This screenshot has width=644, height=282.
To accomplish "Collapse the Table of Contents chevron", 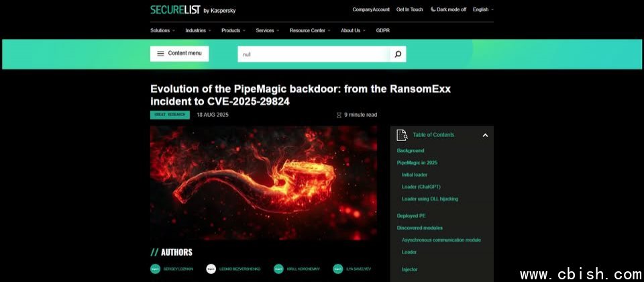I will tap(485, 135).
